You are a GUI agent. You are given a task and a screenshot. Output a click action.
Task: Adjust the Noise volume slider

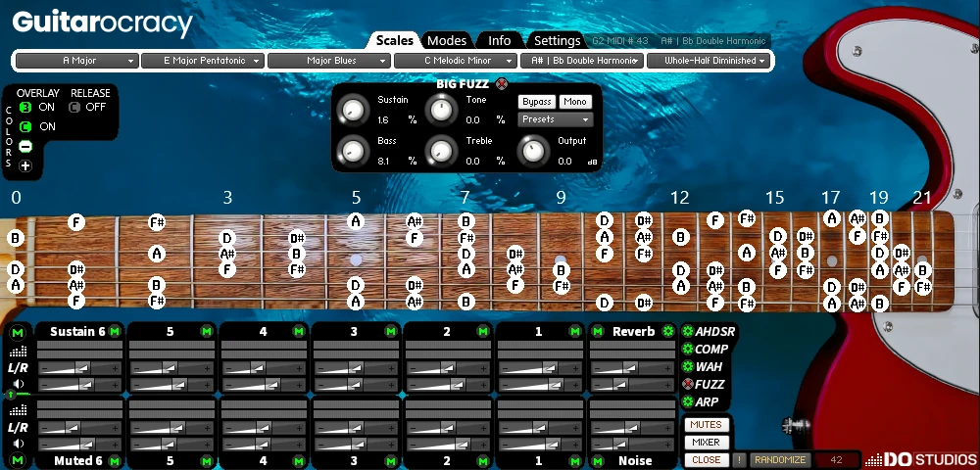[632, 444]
